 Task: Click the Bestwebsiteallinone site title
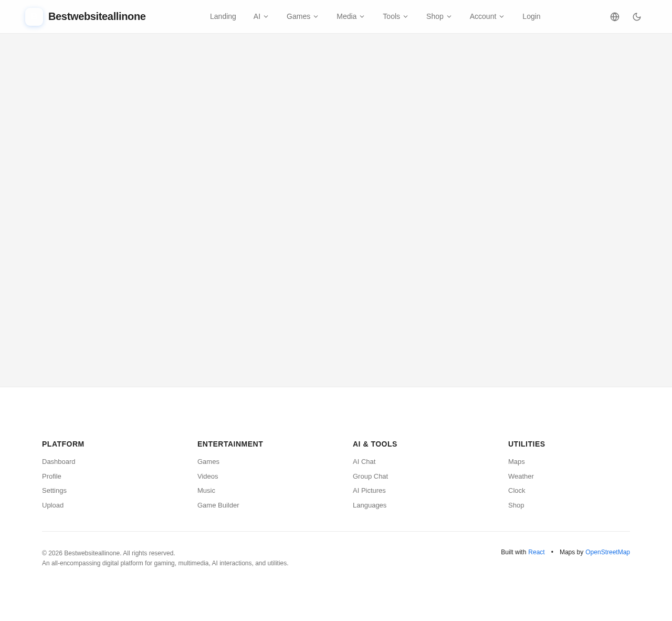pos(97,16)
